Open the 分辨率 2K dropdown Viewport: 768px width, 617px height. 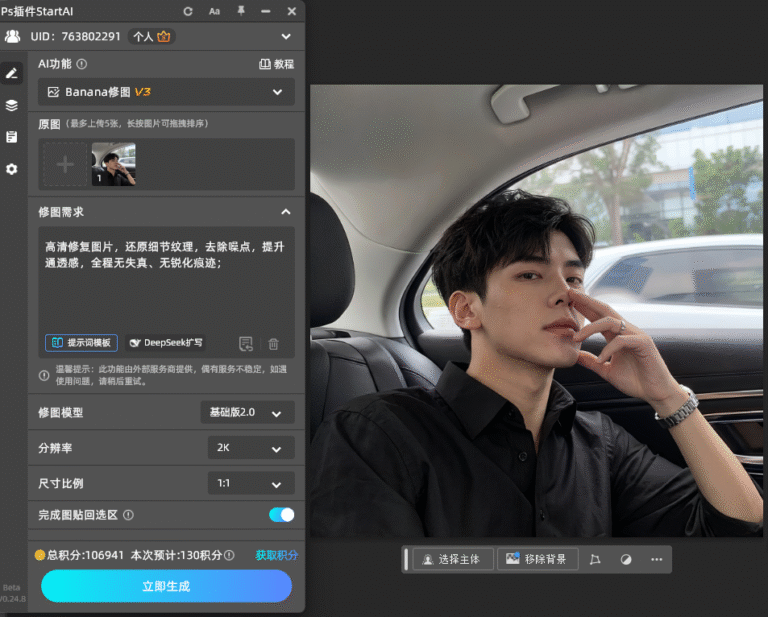[x=251, y=448]
